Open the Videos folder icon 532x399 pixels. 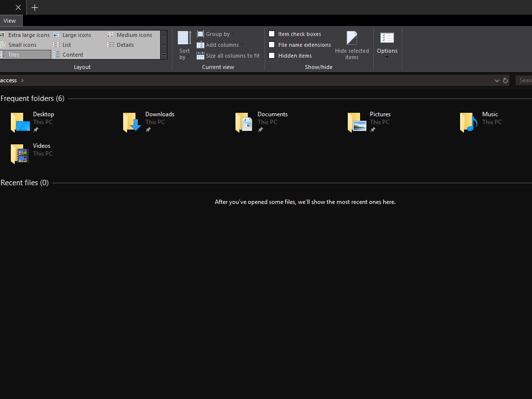20,154
